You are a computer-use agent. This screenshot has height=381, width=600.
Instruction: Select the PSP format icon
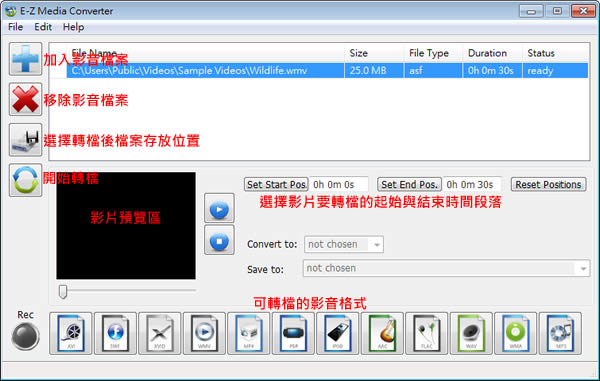click(x=293, y=334)
